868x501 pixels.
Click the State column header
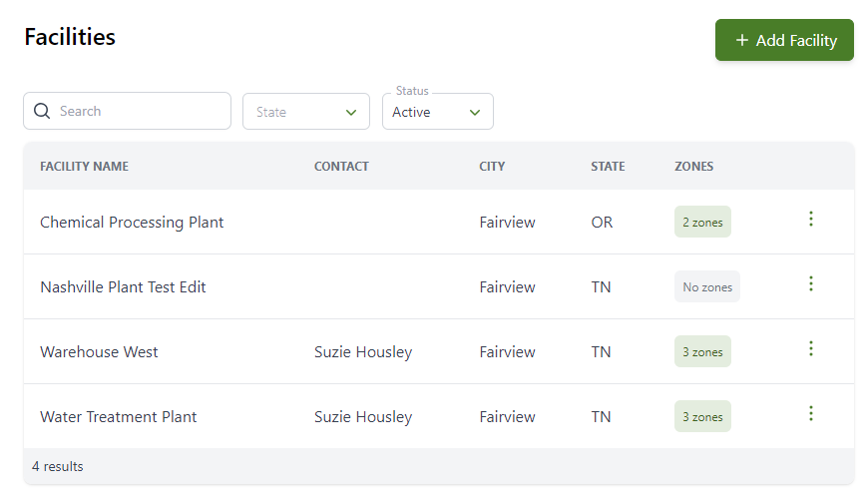[x=608, y=166]
